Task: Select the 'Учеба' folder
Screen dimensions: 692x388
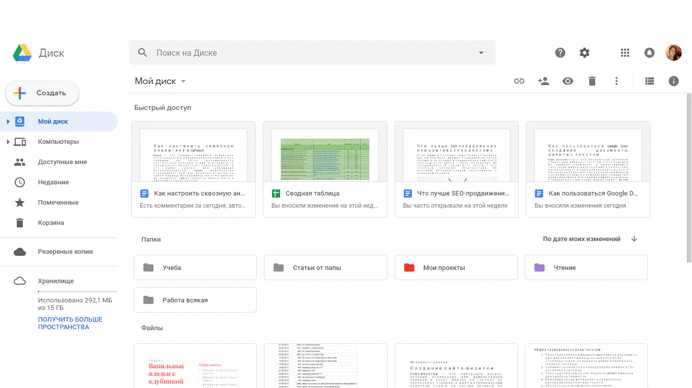Action: click(x=195, y=267)
